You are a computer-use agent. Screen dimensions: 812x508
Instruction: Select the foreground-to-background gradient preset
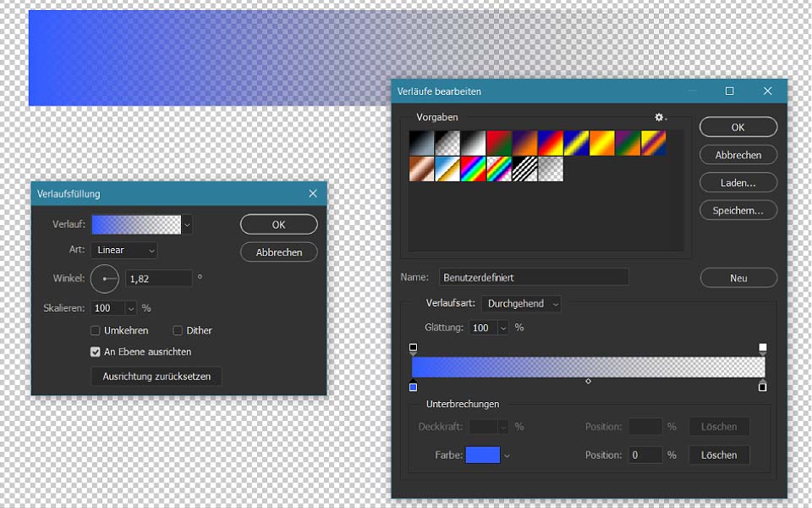pyautogui.click(x=421, y=143)
